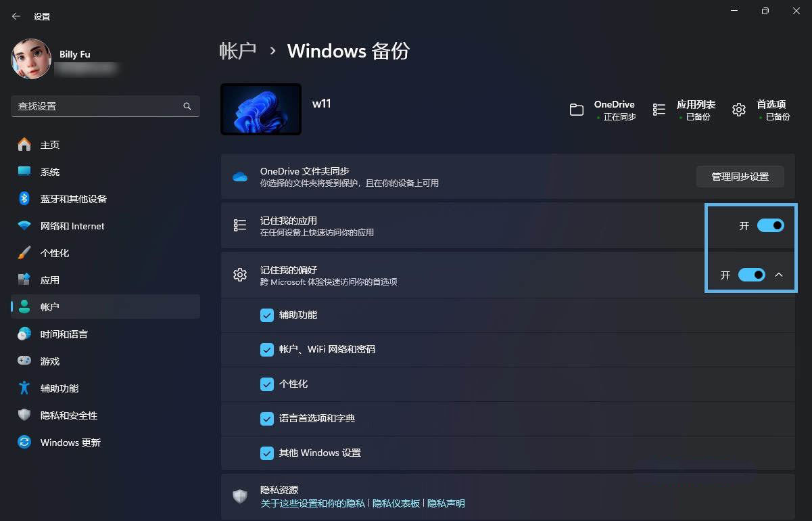
Task: Click the 应用列表 list status icon
Action: point(659,110)
